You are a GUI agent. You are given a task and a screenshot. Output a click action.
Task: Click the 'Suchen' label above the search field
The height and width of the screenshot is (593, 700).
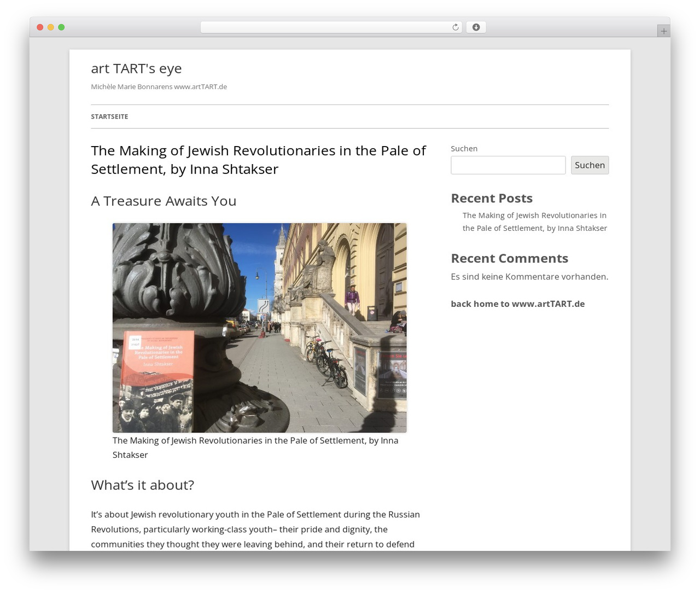pyautogui.click(x=464, y=149)
